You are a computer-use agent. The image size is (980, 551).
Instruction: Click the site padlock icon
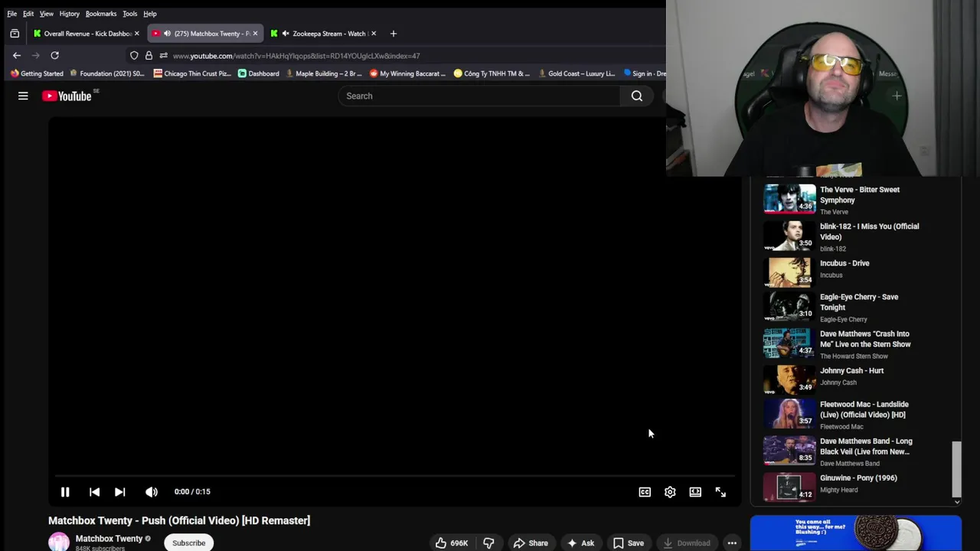(x=149, y=56)
